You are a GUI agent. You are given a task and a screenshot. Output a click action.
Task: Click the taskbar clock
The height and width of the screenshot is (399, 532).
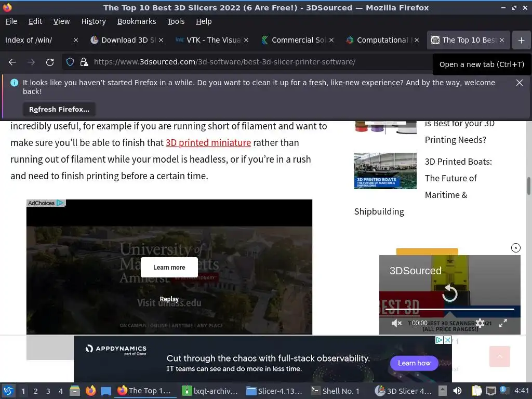[522, 391]
